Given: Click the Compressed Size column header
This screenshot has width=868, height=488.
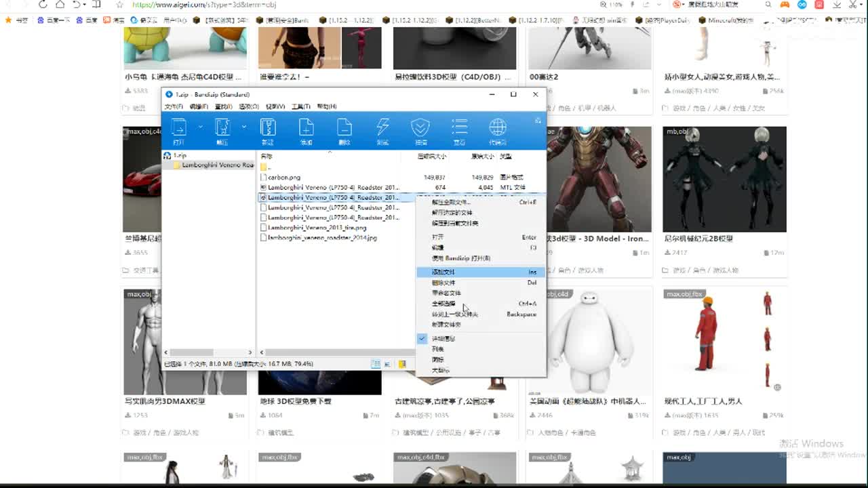Looking at the screenshot, I should coord(432,157).
